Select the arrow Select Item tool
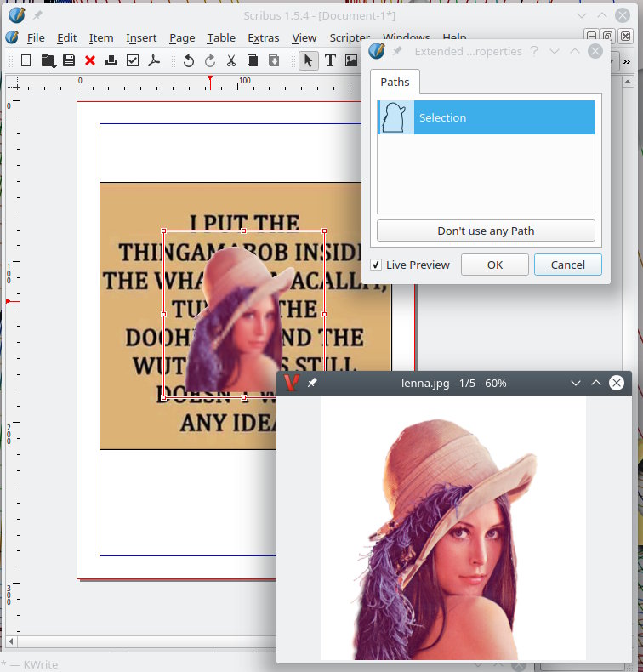 308,60
